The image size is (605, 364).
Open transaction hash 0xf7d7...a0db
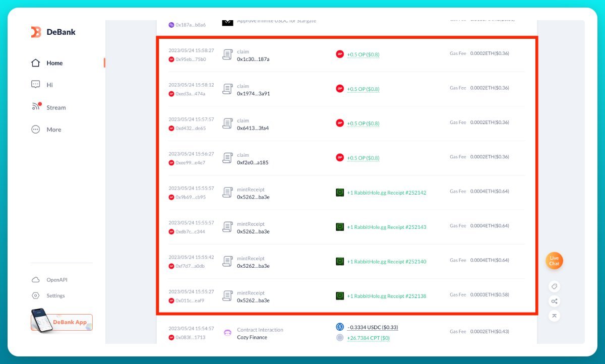click(x=191, y=266)
